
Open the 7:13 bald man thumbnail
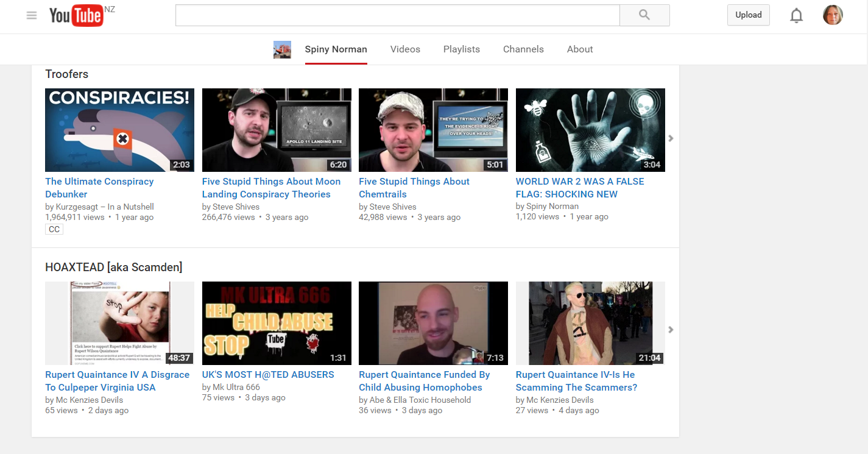pyautogui.click(x=433, y=323)
